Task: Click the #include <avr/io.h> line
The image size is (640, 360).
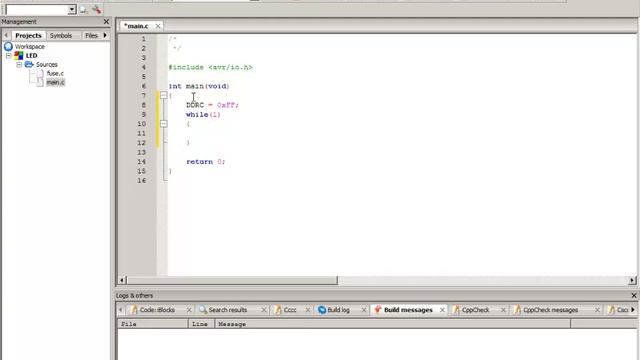Action: (211, 67)
